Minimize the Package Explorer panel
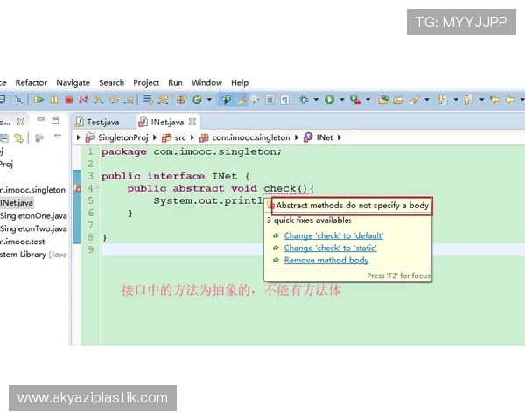525x420 pixels. pyautogui.click(x=41, y=121)
